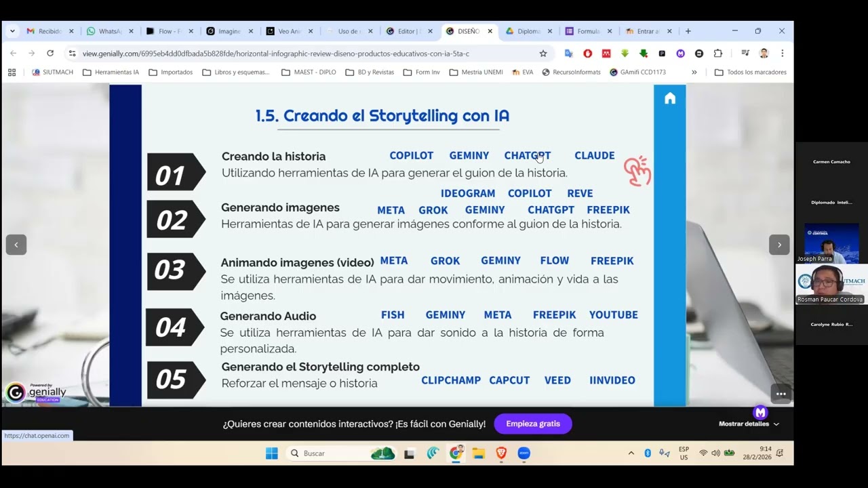Image resolution: width=868 pixels, height=488 pixels.
Task: Click the IDEOGRAM link
Action: tap(468, 193)
